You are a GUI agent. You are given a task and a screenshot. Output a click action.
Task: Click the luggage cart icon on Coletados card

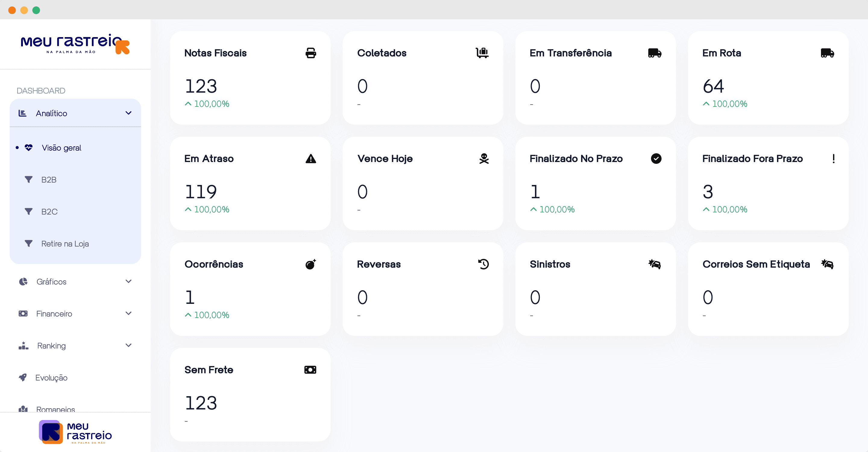click(482, 53)
